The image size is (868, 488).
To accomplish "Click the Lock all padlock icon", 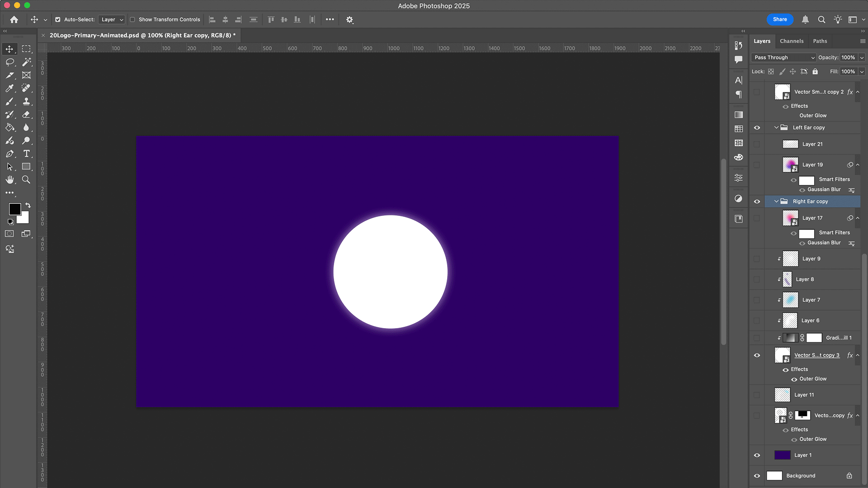I will (x=815, y=71).
